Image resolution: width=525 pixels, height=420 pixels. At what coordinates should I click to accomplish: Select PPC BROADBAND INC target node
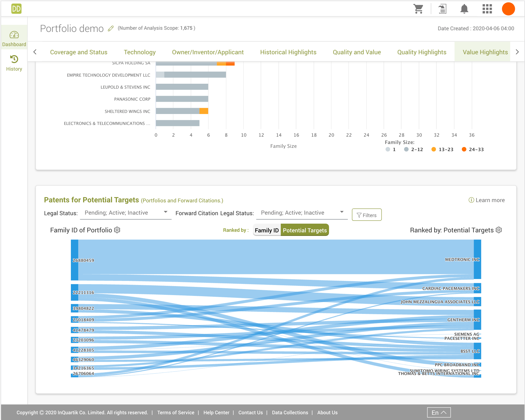pyautogui.click(x=477, y=365)
